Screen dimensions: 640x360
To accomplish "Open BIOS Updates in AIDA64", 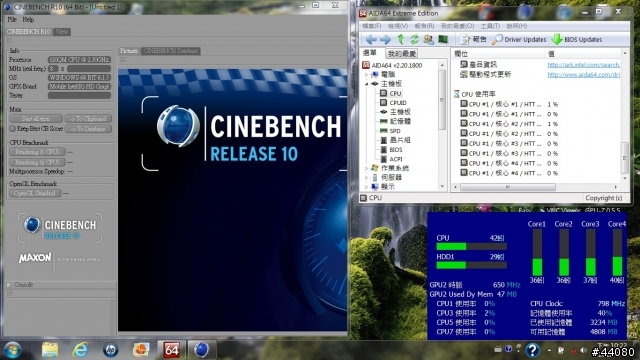I will (x=577, y=39).
